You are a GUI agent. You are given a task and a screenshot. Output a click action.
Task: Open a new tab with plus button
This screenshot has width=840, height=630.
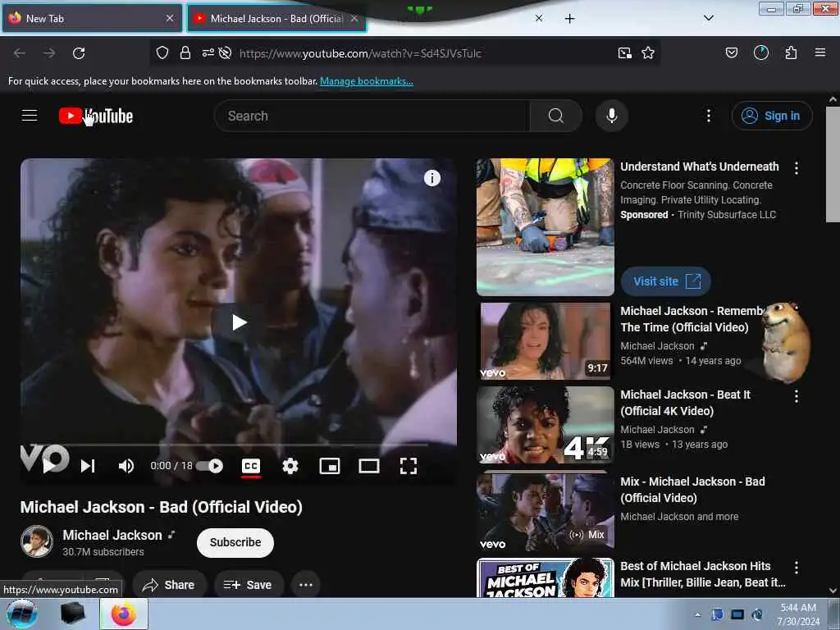pos(569,19)
